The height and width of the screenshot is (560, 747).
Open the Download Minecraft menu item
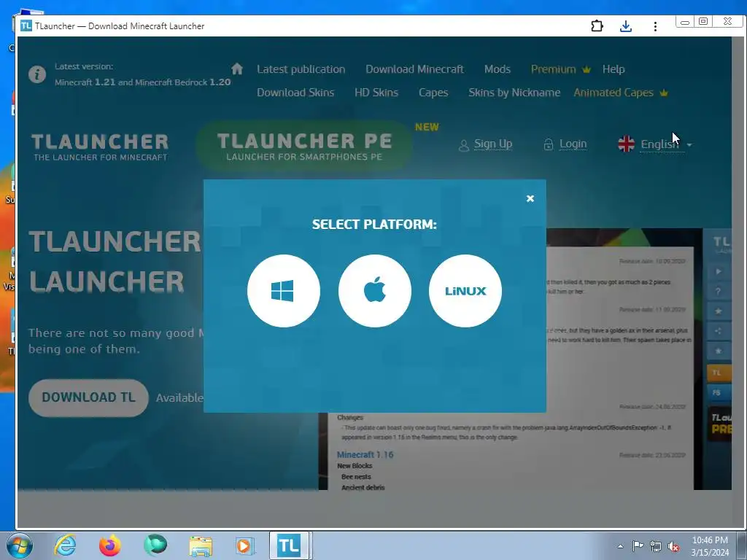point(414,69)
